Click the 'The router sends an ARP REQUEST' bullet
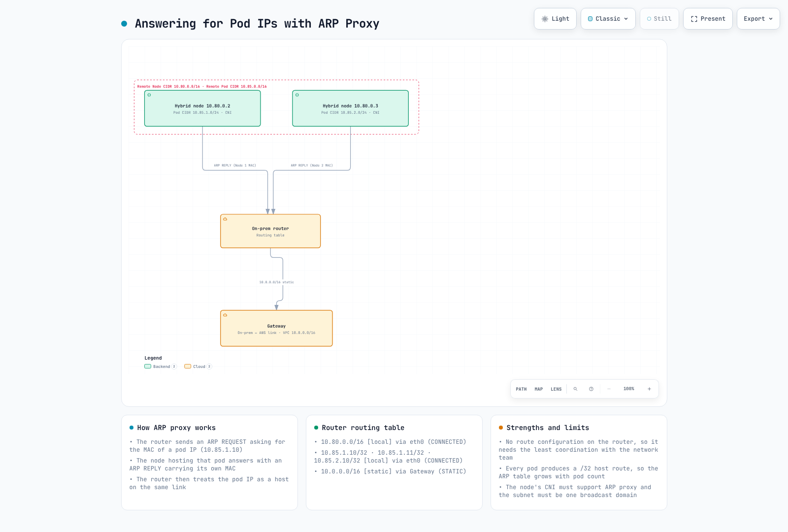This screenshot has width=788, height=532. 207,446
